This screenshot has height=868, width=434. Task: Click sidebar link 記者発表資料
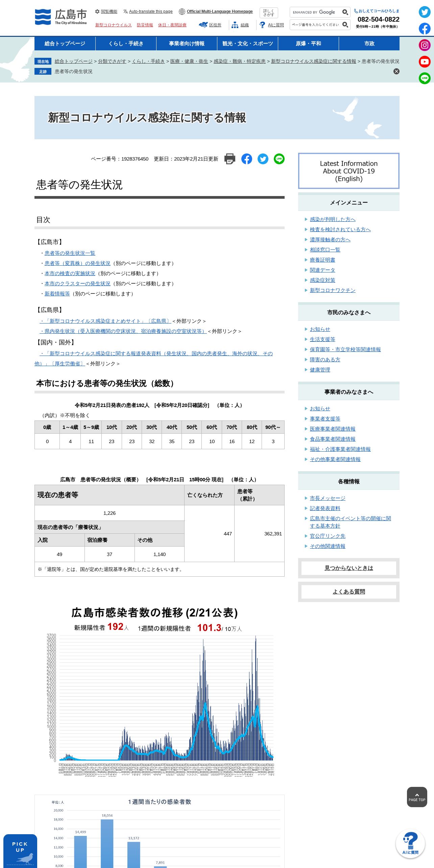point(325,508)
